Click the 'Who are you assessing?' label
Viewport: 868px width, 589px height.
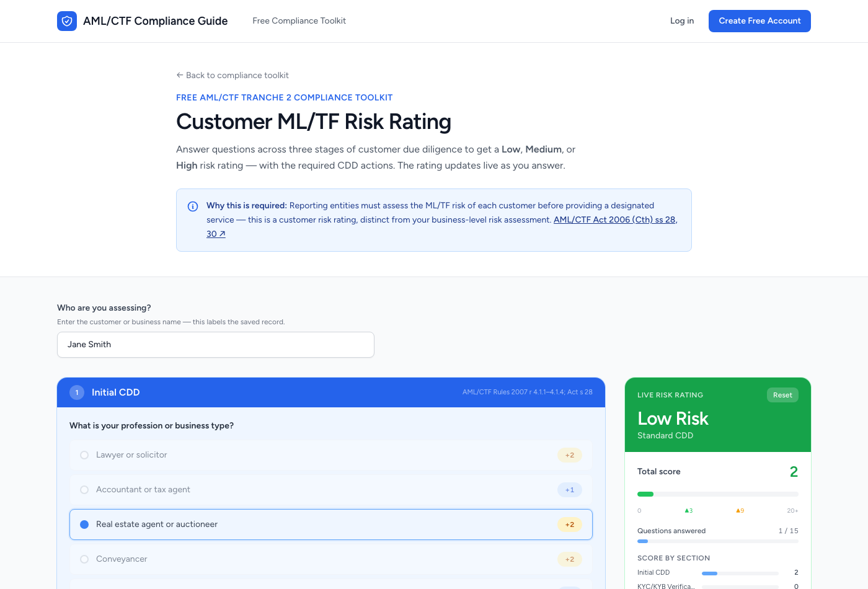pos(104,308)
